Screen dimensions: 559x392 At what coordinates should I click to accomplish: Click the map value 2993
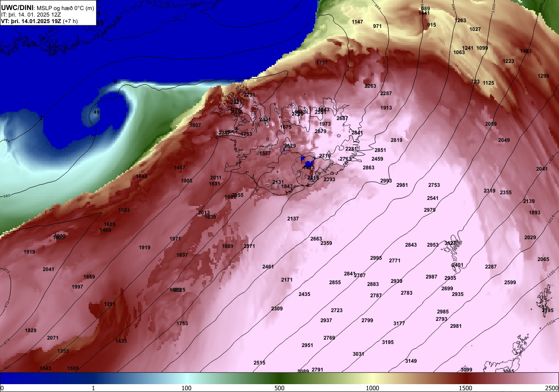coord(386,181)
